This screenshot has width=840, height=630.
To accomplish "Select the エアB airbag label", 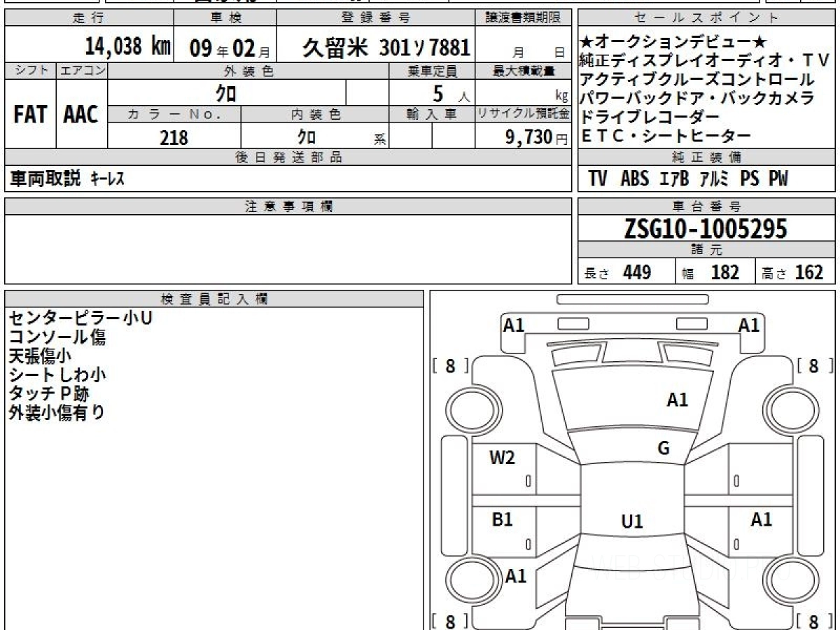I will coord(675,179).
